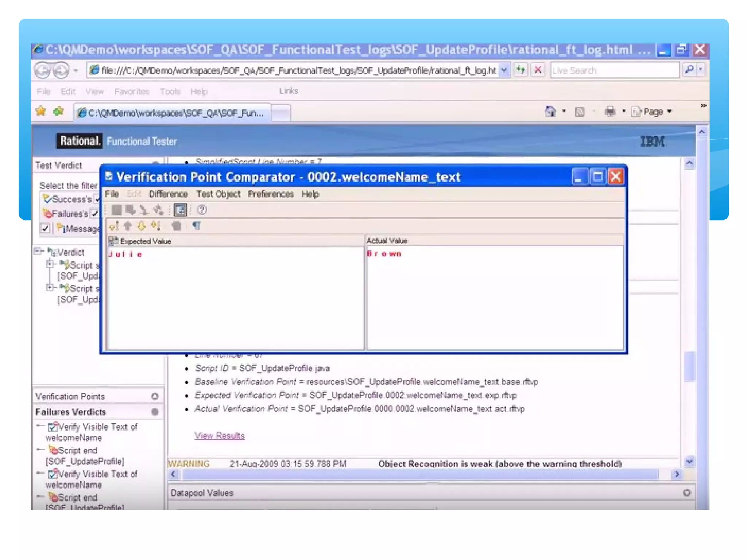Screen dimensions: 747x560
Task: Select first Verify Visible Text of welcomeName failure
Action: (x=98, y=427)
